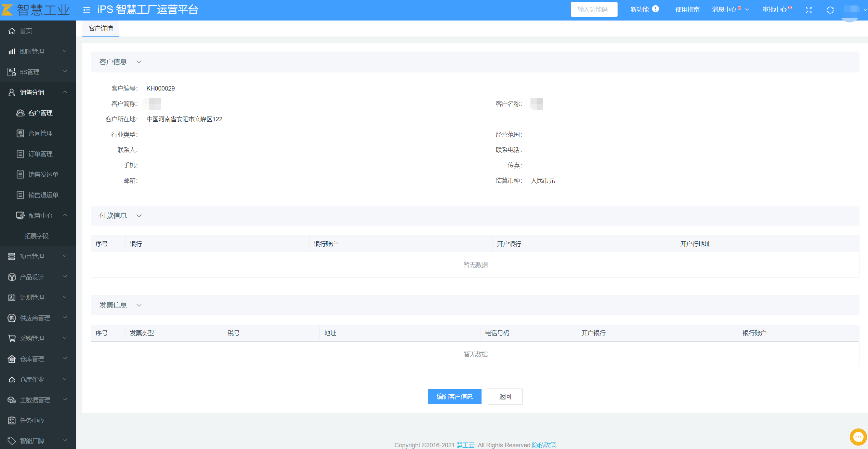Collapse the 发票信息 section
Image resolution: width=868 pixels, height=449 pixels.
coord(139,305)
